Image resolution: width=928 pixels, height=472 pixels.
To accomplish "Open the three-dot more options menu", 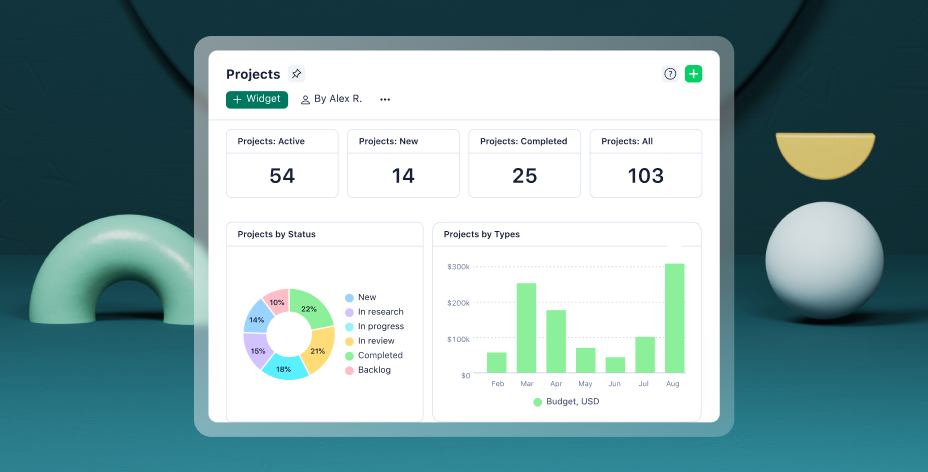I will click(385, 100).
